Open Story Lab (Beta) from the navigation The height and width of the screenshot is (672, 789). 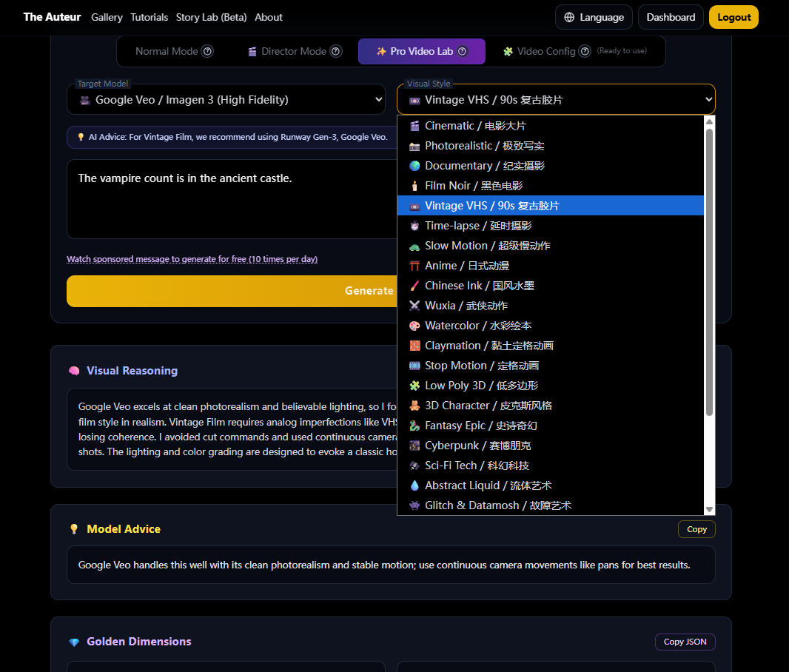[211, 17]
